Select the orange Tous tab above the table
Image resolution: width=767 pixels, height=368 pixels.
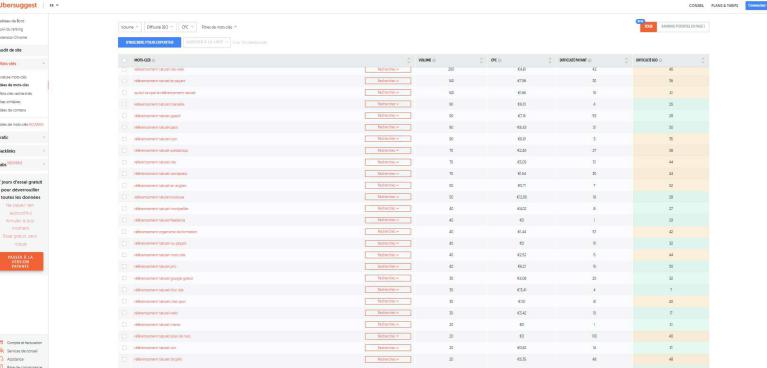pos(648,27)
